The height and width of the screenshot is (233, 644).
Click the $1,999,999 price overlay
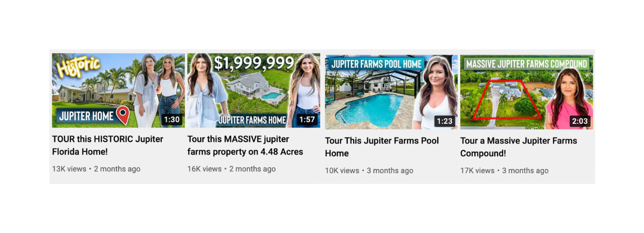point(254,63)
